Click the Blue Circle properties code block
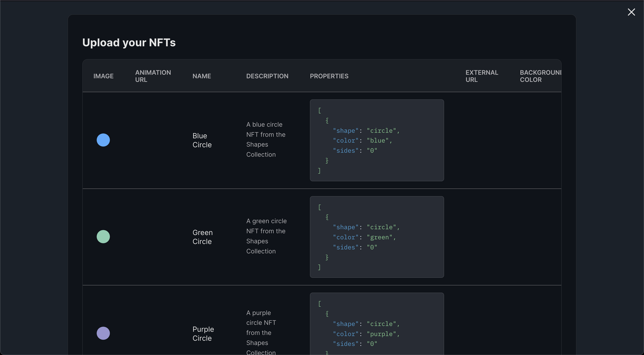Image resolution: width=644 pixels, height=355 pixels. click(x=377, y=140)
